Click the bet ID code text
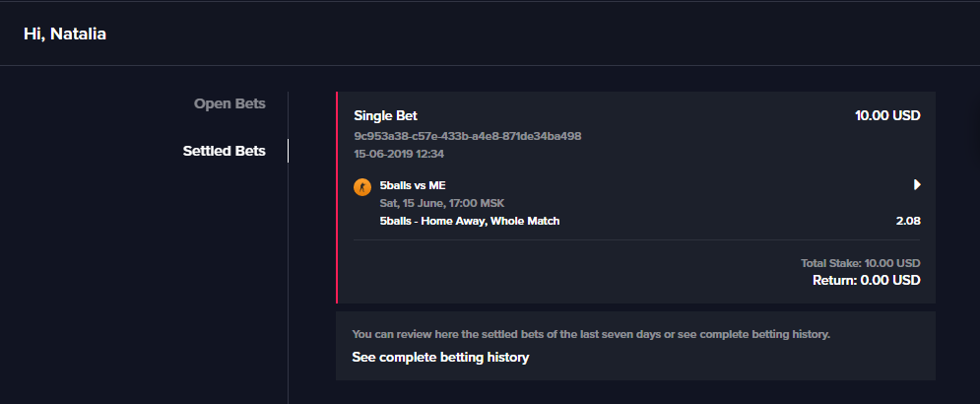This screenshot has height=404, width=980. pyautogui.click(x=467, y=136)
